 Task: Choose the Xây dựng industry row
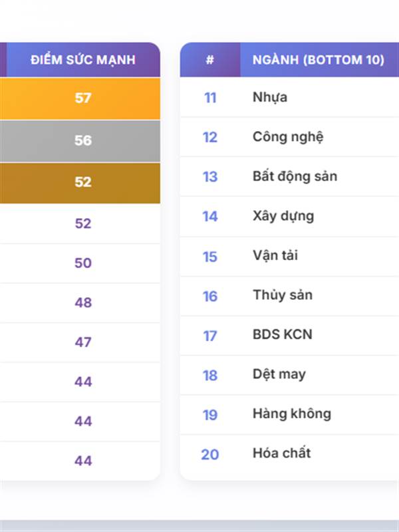tap(283, 216)
